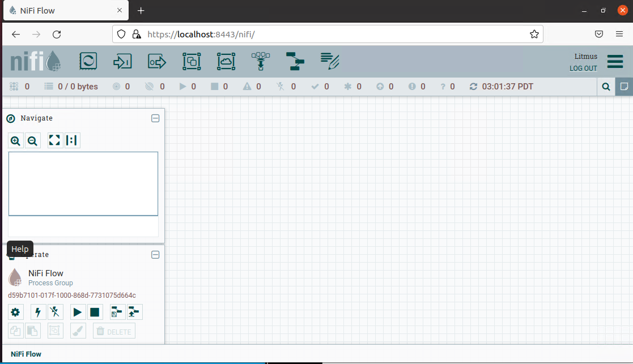This screenshot has width=633, height=364.
Task: Click the not transmitting ports status icon
Action: 150,87
